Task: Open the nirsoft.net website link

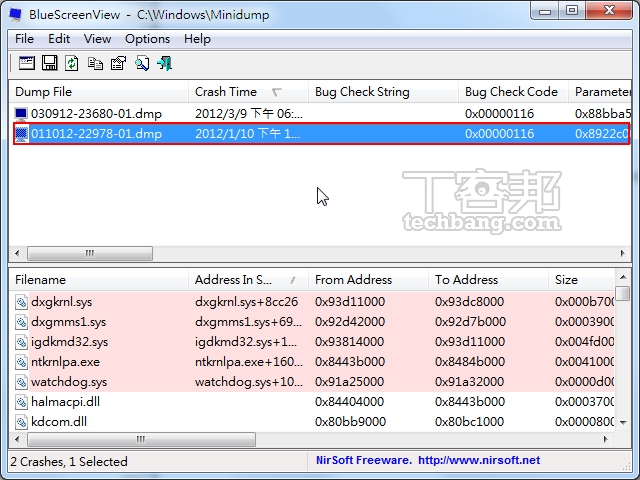Action: (x=478, y=461)
